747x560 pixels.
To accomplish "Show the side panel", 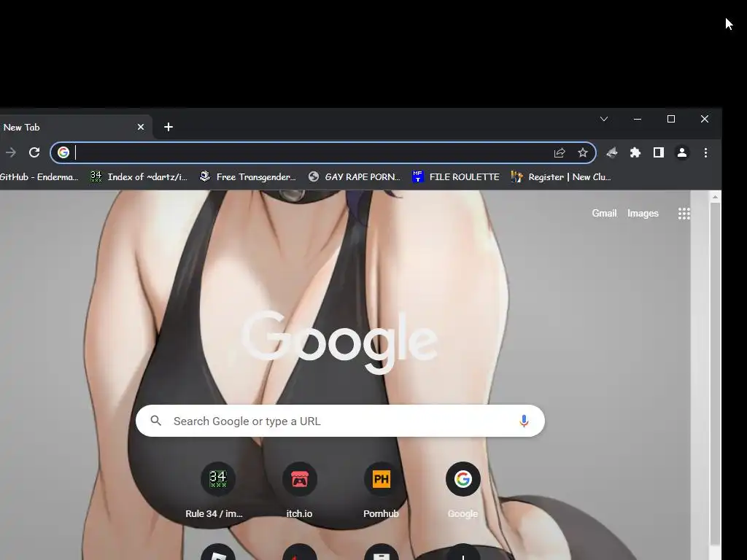I will [x=659, y=153].
